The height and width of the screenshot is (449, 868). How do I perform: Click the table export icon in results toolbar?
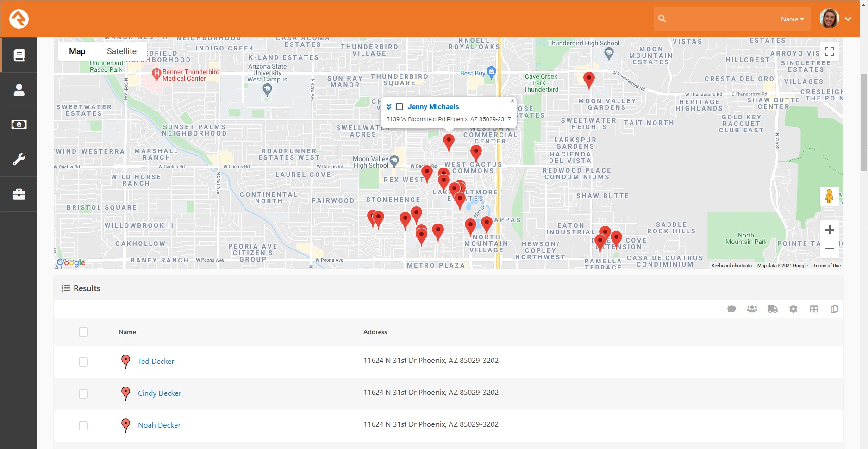[x=814, y=309]
